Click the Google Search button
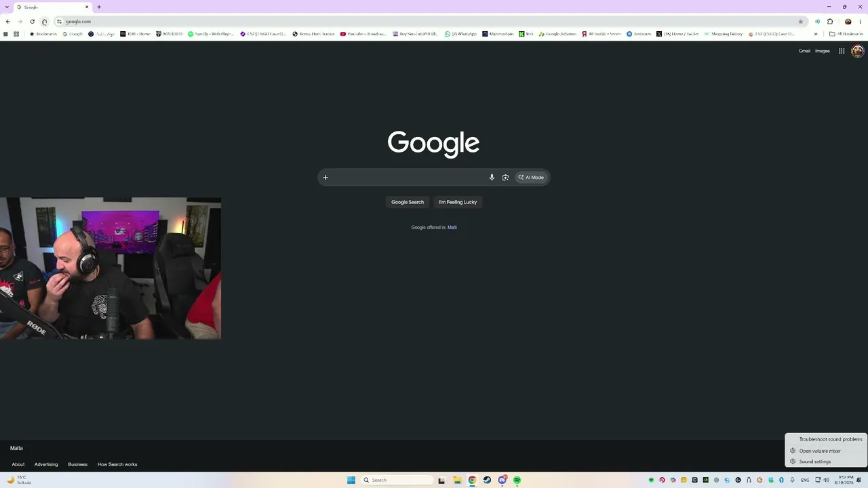868x488 pixels. point(408,202)
